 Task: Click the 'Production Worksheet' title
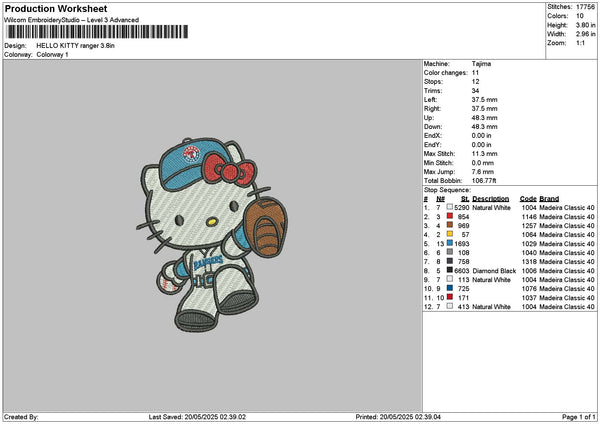point(56,8)
